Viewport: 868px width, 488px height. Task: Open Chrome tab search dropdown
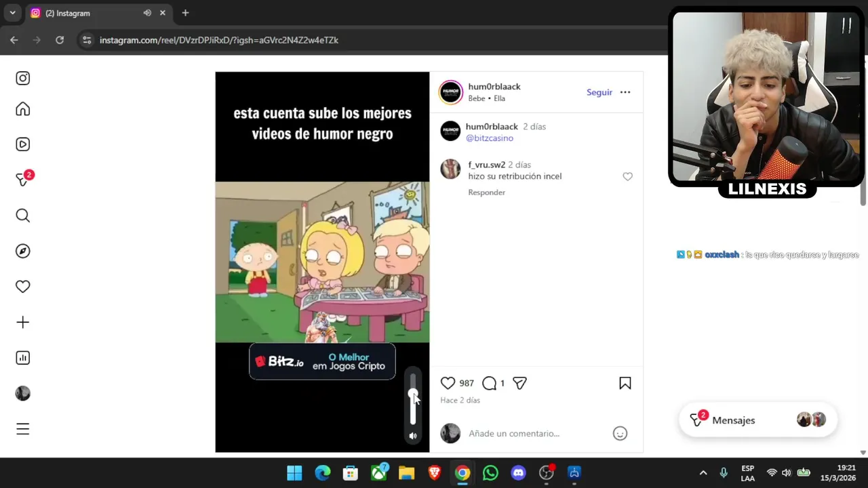12,13
